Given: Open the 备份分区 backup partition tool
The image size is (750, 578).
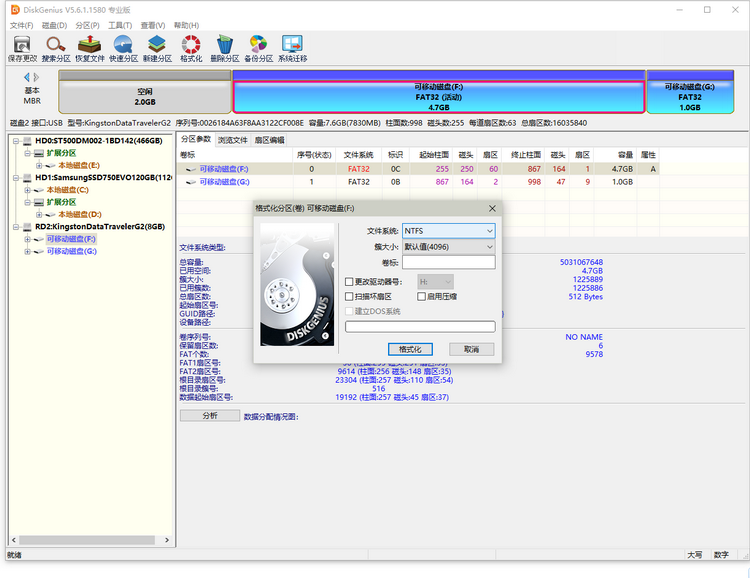Looking at the screenshot, I should [x=258, y=49].
